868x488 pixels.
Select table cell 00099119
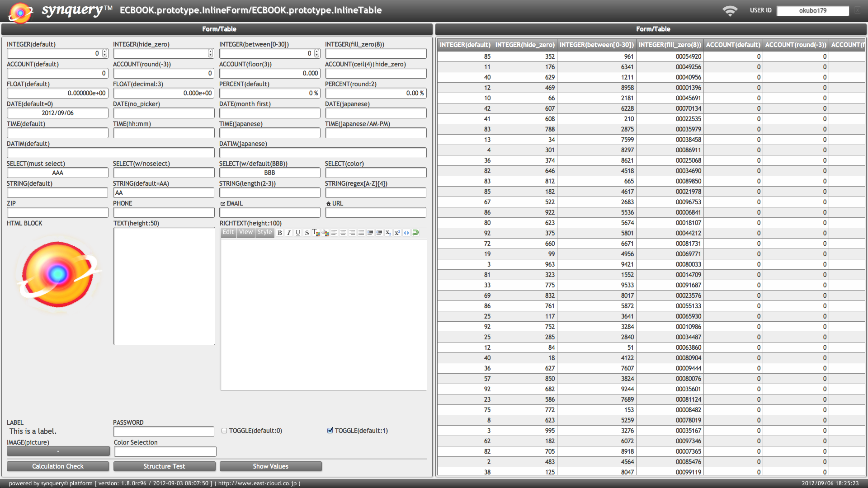point(670,472)
